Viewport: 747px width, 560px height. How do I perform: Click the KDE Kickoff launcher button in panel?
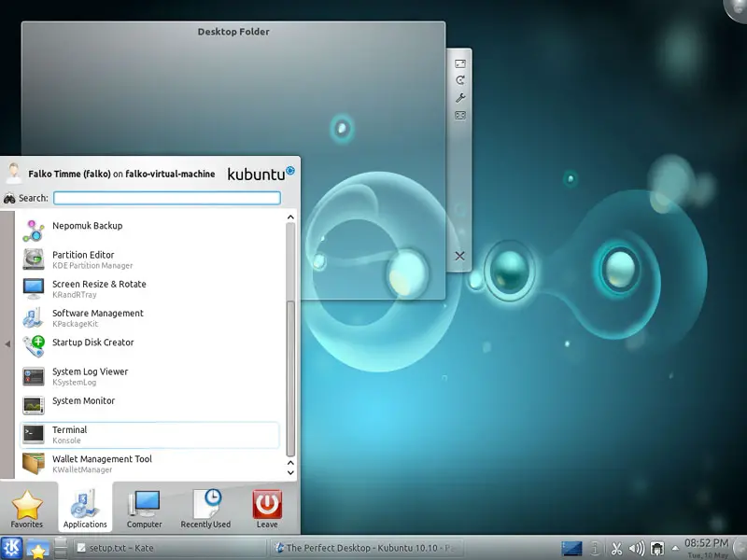[x=11, y=548]
